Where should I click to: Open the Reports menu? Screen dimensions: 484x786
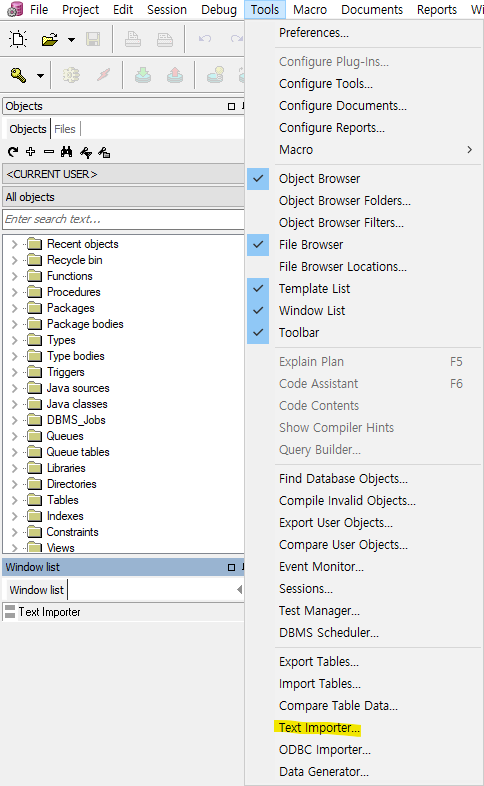[437, 10]
